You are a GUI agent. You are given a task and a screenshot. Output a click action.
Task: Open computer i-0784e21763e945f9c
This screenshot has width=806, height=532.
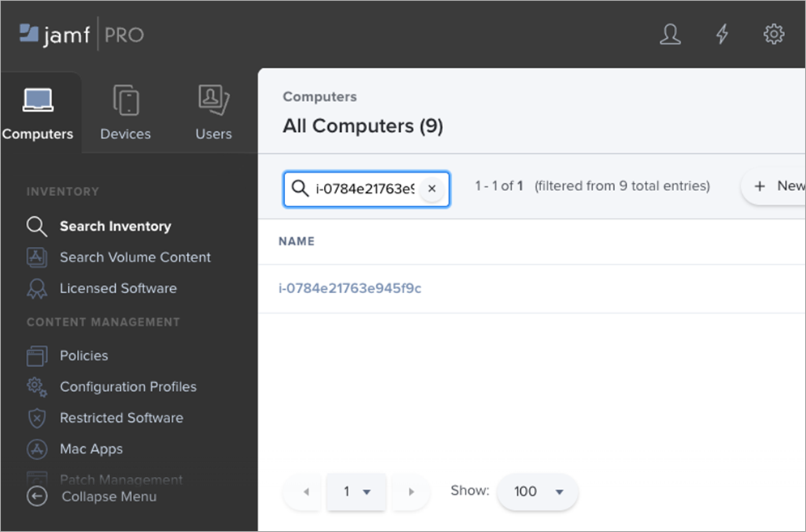[x=350, y=288]
